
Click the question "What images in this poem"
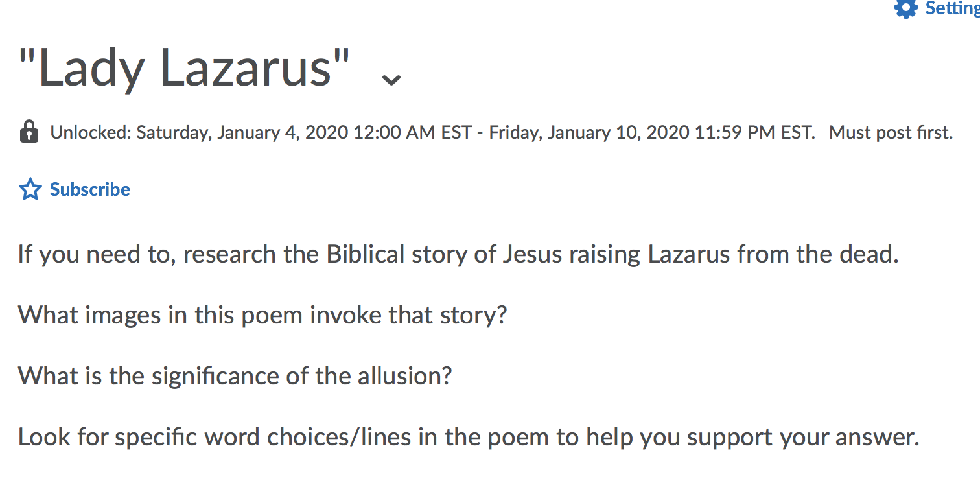tap(262, 315)
